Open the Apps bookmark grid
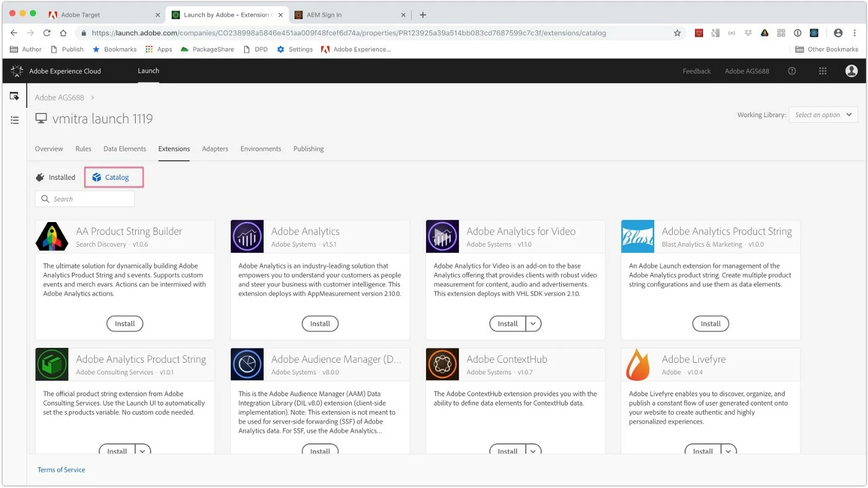This screenshot has height=488, width=868. tap(158, 49)
